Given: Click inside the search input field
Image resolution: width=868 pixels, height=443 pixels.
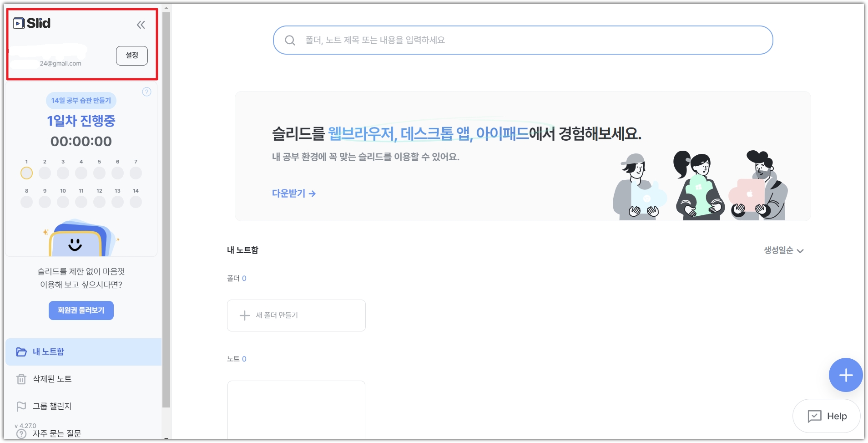Looking at the screenshot, I should pyautogui.click(x=455, y=40).
